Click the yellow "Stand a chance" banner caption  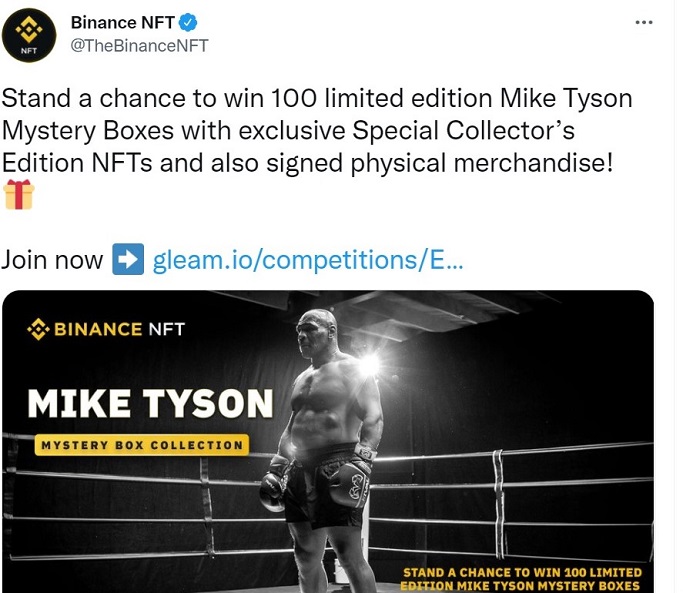[521, 579]
